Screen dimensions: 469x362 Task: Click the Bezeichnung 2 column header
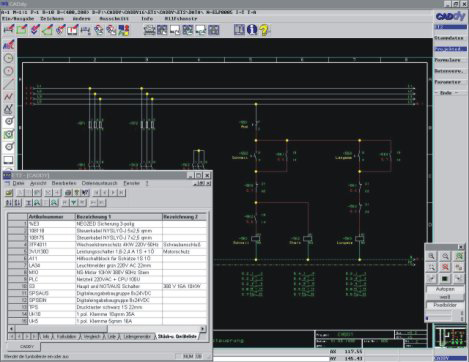click(185, 217)
